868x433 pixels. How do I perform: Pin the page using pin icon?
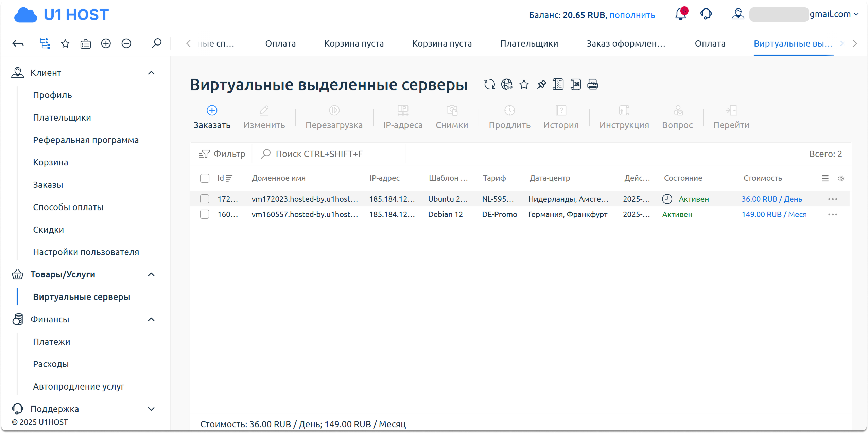541,85
